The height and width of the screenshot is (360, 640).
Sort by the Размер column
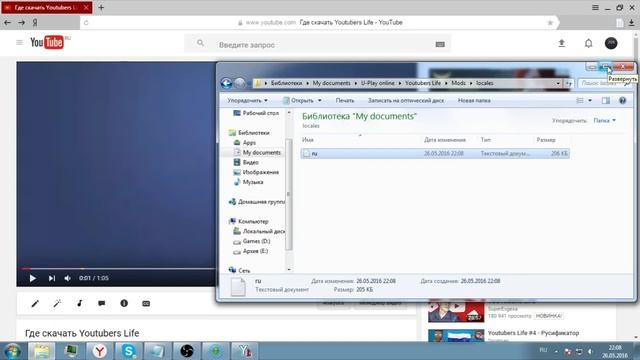point(546,140)
